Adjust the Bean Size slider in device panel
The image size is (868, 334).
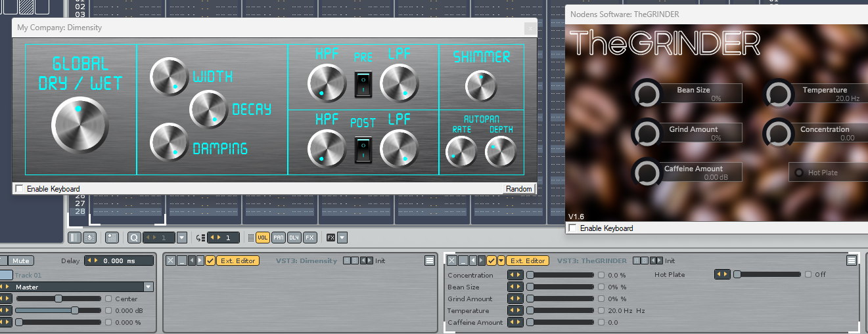click(560, 287)
